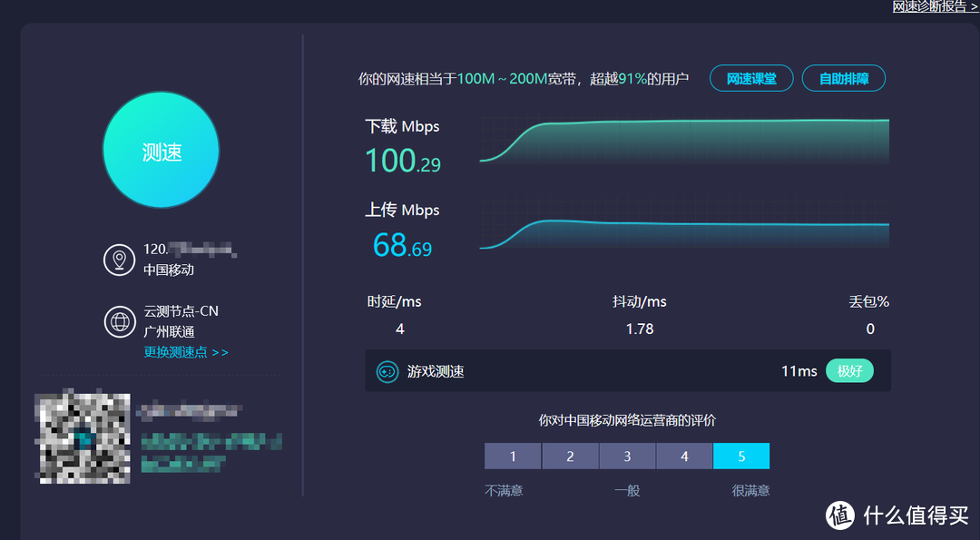The height and width of the screenshot is (540, 980).
Task: Expand the server list via the >> arrows
Action: [x=220, y=351]
